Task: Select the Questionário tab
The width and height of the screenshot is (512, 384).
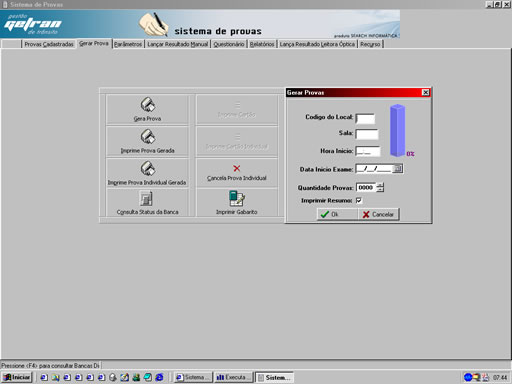Action: click(x=229, y=44)
